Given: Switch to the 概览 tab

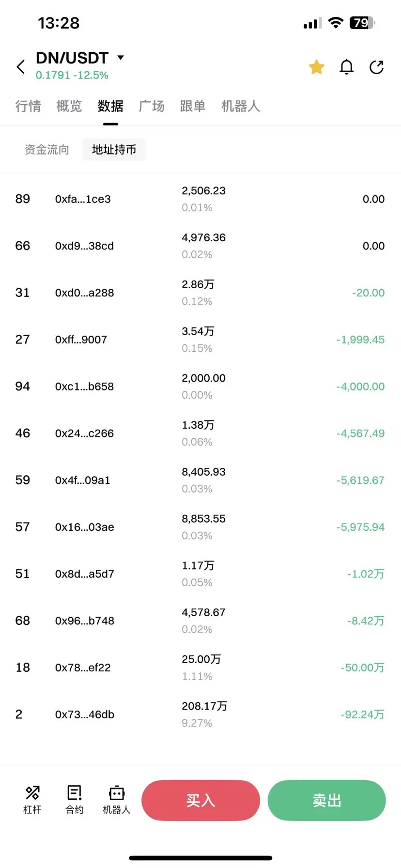Looking at the screenshot, I should pos(69,106).
